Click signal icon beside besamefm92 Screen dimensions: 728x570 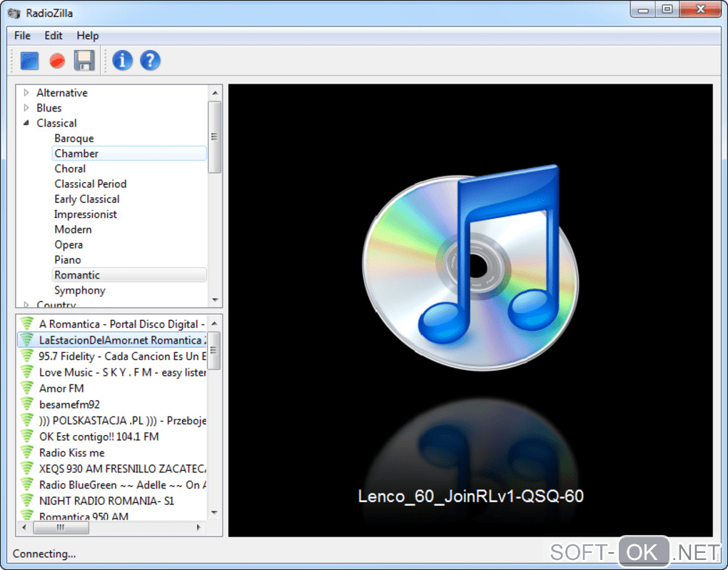point(27,404)
